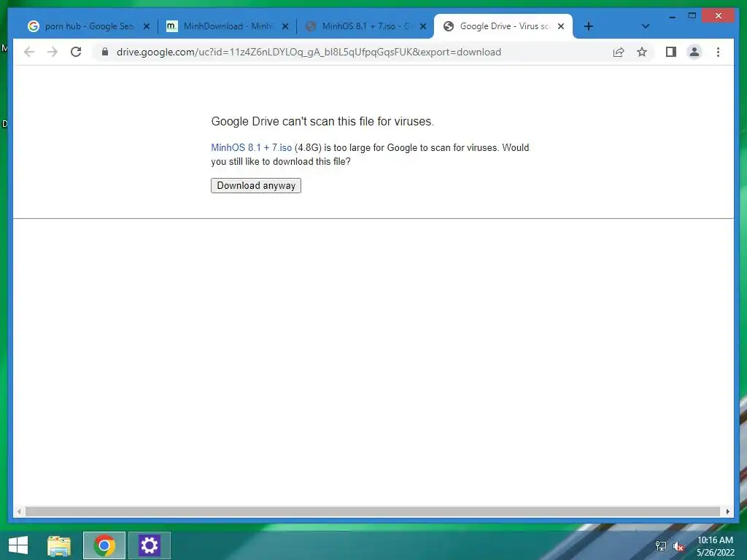Viewport: 747px width, 560px height.
Task: Close the Chrome window
Action: [719, 16]
